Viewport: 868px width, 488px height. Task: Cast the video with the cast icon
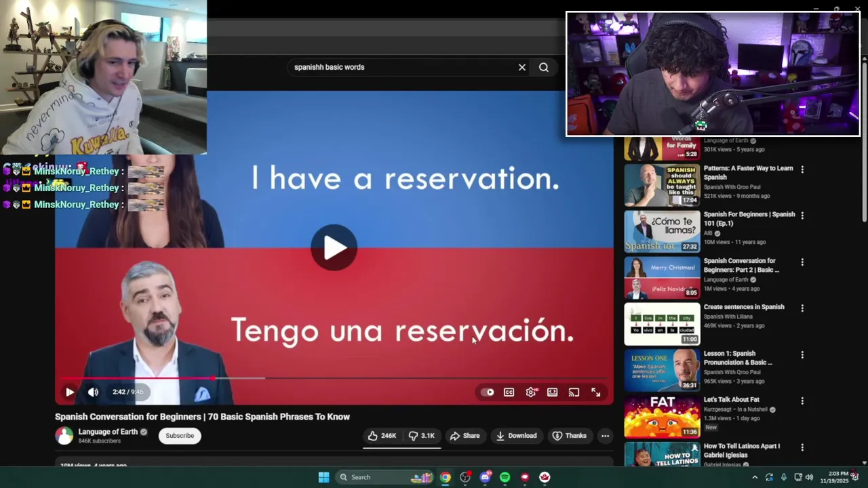(x=574, y=392)
